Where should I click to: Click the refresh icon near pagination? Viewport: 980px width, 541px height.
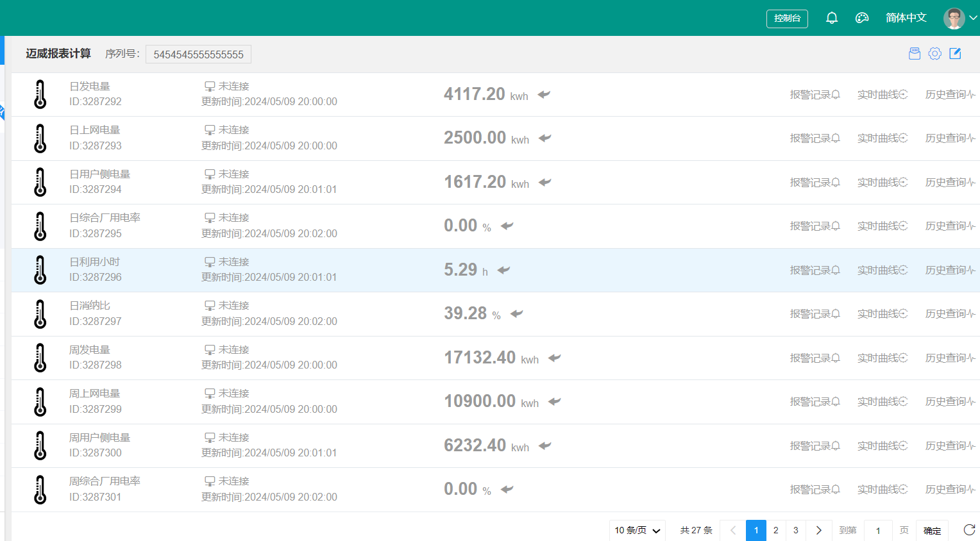pos(969,529)
